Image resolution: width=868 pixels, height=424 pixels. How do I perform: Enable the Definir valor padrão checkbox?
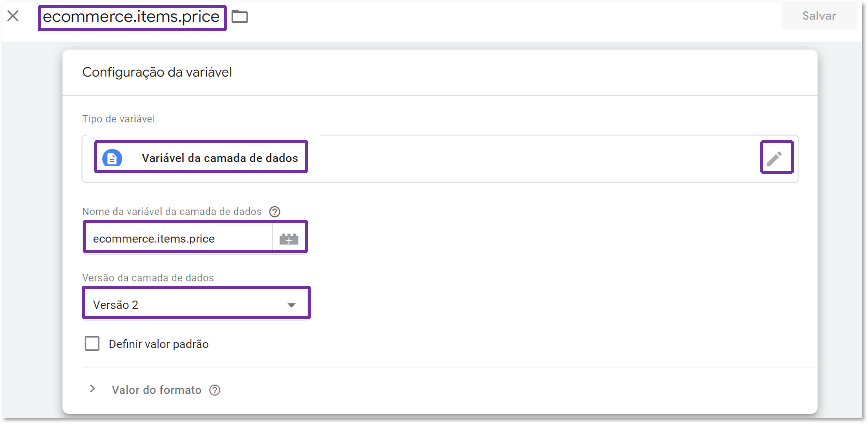coord(92,344)
